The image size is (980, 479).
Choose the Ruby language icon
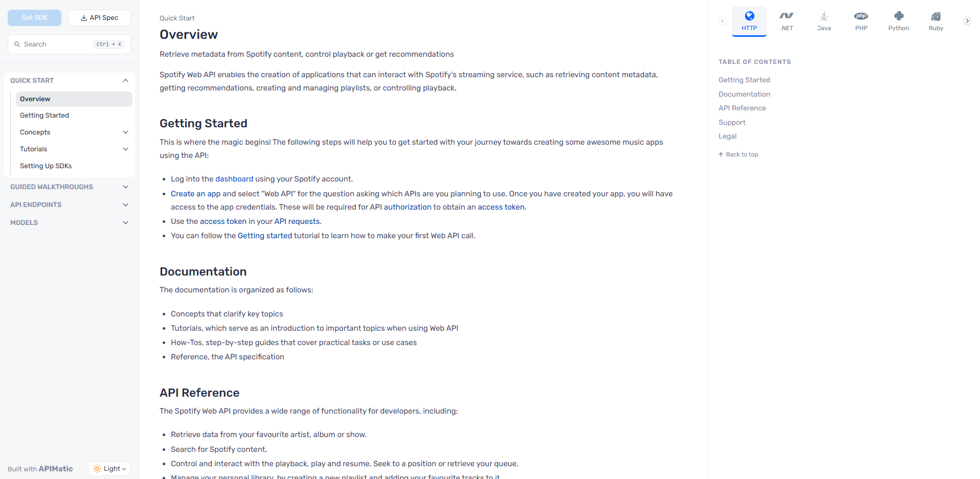click(x=936, y=16)
